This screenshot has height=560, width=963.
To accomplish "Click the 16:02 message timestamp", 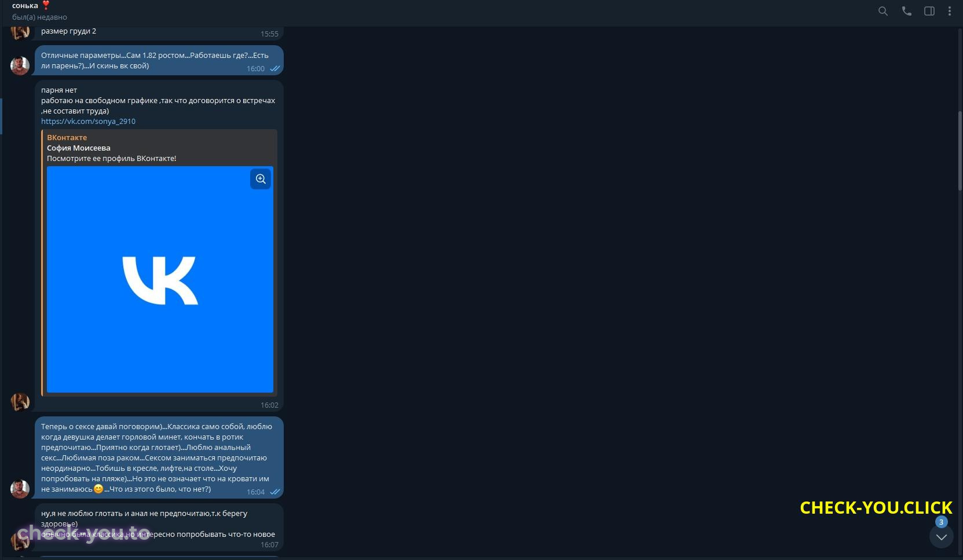I will click(269, 405).
